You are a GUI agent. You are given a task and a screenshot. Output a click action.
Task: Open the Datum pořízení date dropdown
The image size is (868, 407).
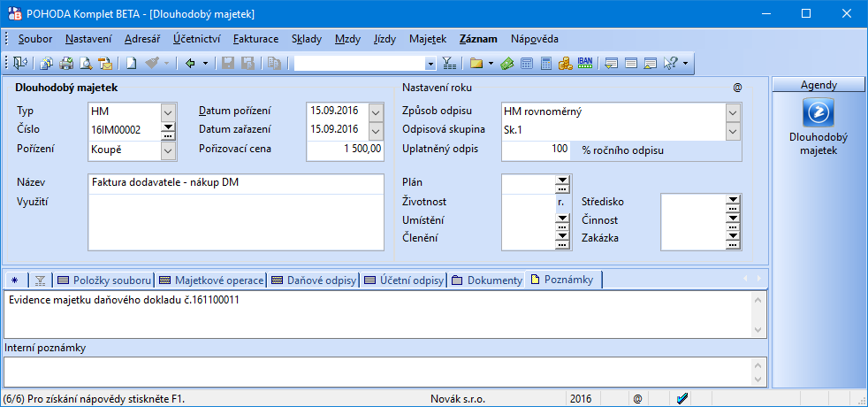[376, 112]
